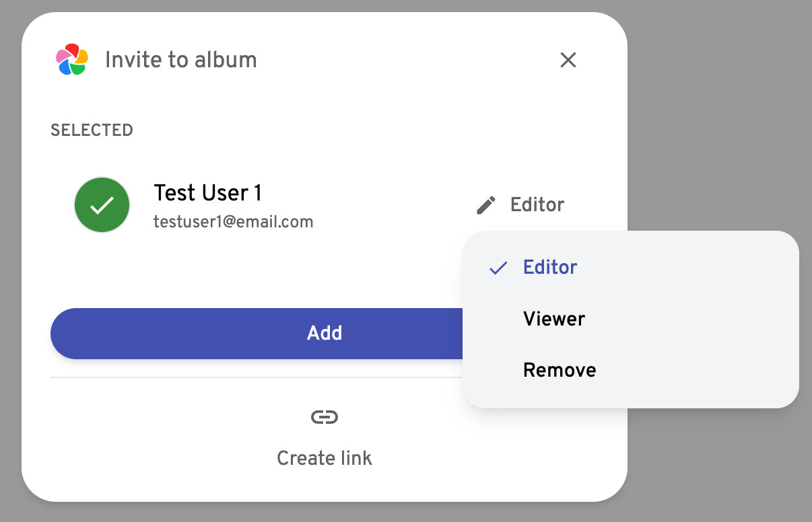
Task: Open the Editor role dropdown label
Action: click(x=537, y=204)
